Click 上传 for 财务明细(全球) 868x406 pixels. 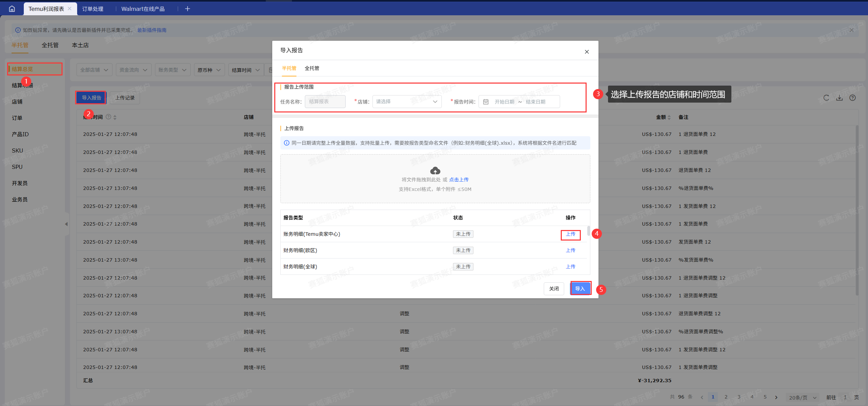click(x=570, y=267)
